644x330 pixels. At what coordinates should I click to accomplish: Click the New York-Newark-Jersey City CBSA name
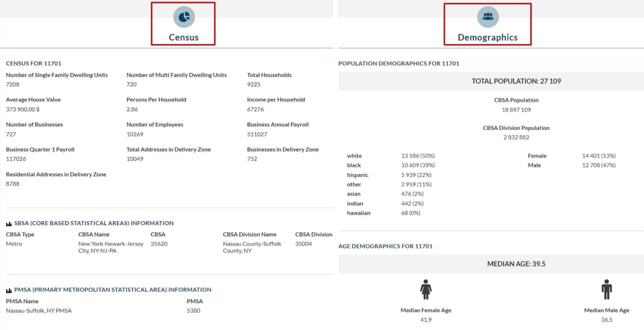111,247
